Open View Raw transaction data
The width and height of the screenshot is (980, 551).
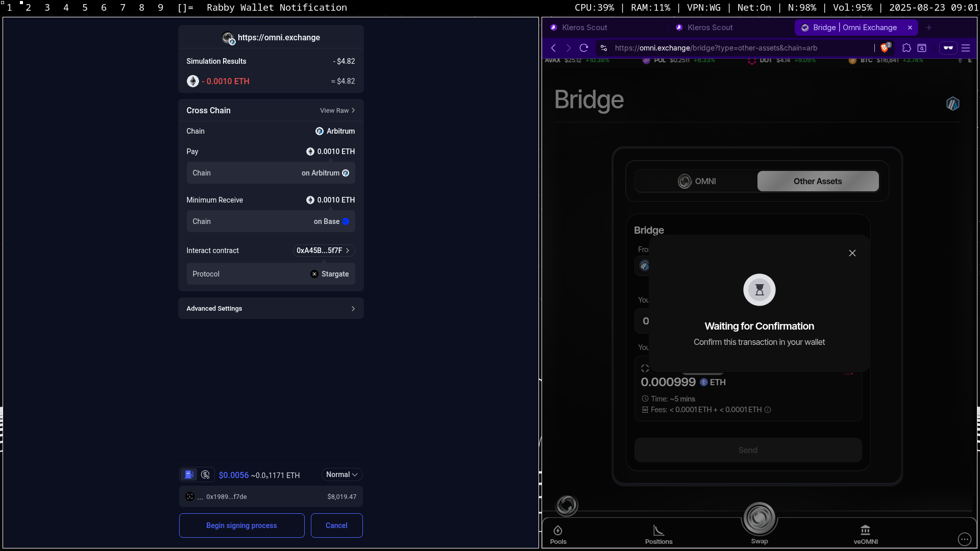[x=337, y=110]
